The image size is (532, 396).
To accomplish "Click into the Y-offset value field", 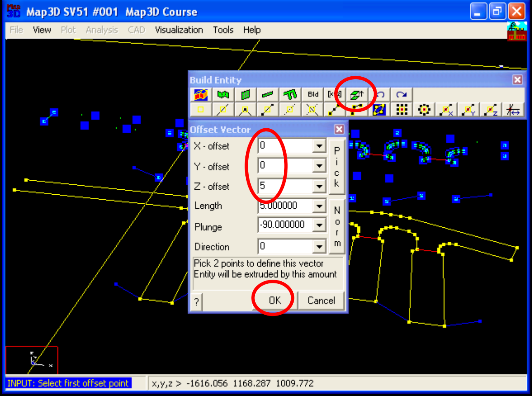I will 285,166.
